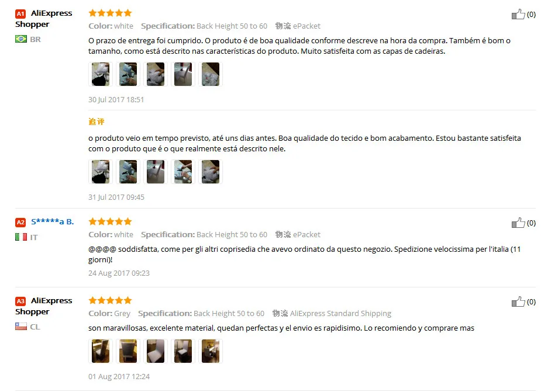Open second photo in 31 Jul follow-up review
The height and width of the screenshot is (392, 541).
[128, 172]
